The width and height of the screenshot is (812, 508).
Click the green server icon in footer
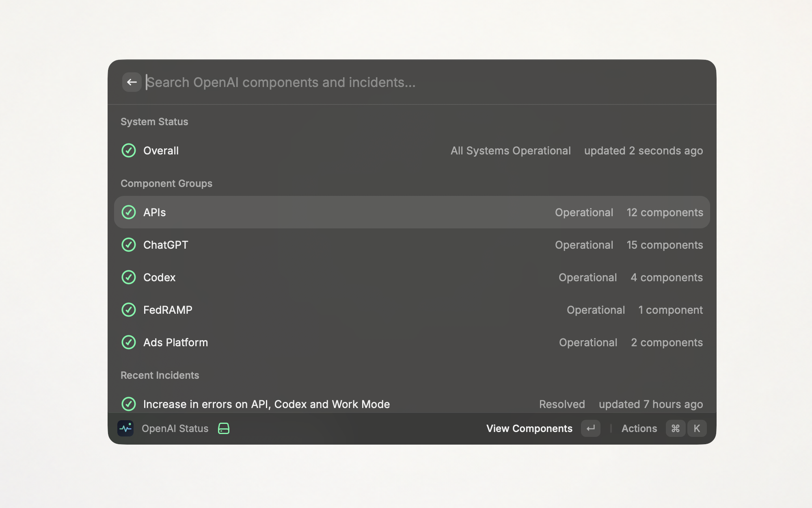coord(224,428)
